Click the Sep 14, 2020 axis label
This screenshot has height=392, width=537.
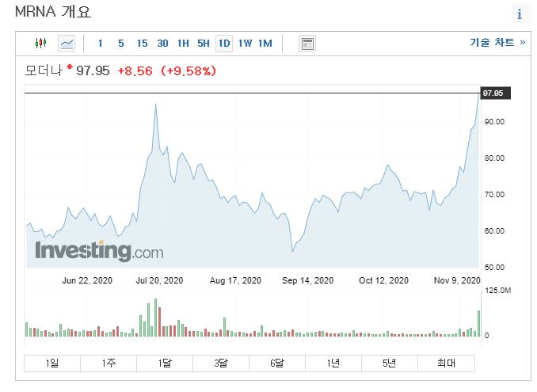click(308, 280)
